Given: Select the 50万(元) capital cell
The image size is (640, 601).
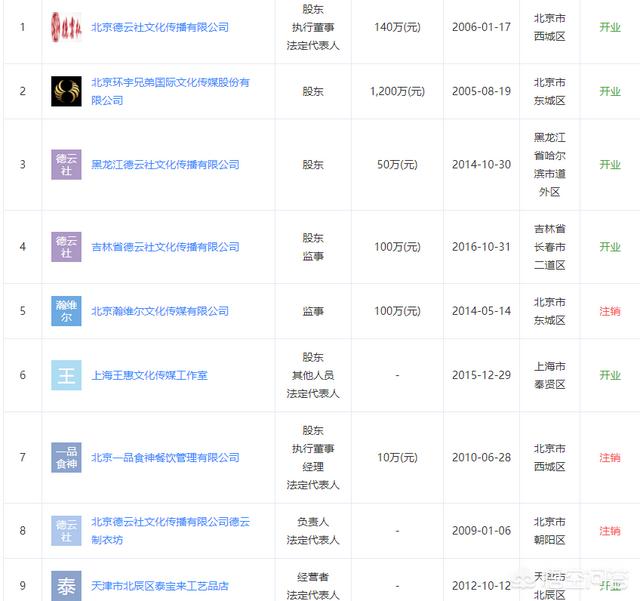Looking at the screenshot, I should [397, 165].
